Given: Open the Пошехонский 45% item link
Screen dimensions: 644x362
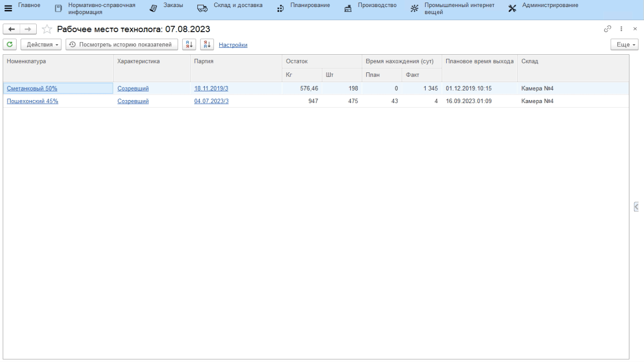Looking at the screenshot, I should click(x=33, y=101).
